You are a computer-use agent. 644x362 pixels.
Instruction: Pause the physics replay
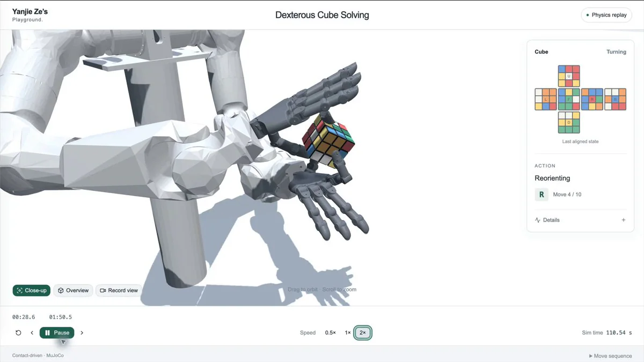57,333
